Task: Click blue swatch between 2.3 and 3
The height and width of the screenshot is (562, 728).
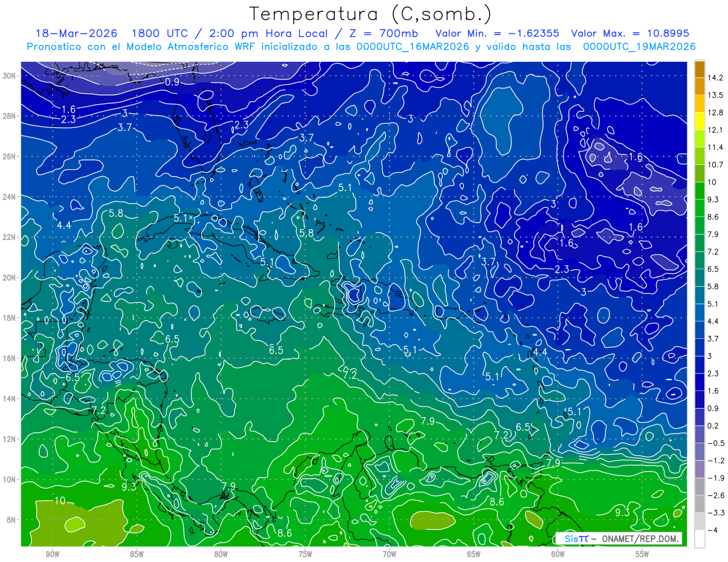Action: [x=699, y=365]
